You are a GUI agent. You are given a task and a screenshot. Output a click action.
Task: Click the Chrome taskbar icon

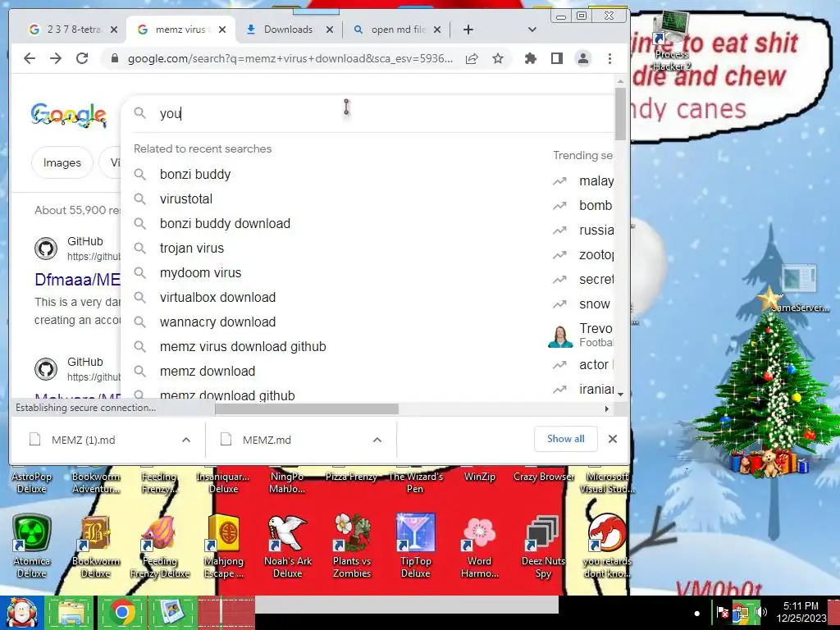click(122, 613)
